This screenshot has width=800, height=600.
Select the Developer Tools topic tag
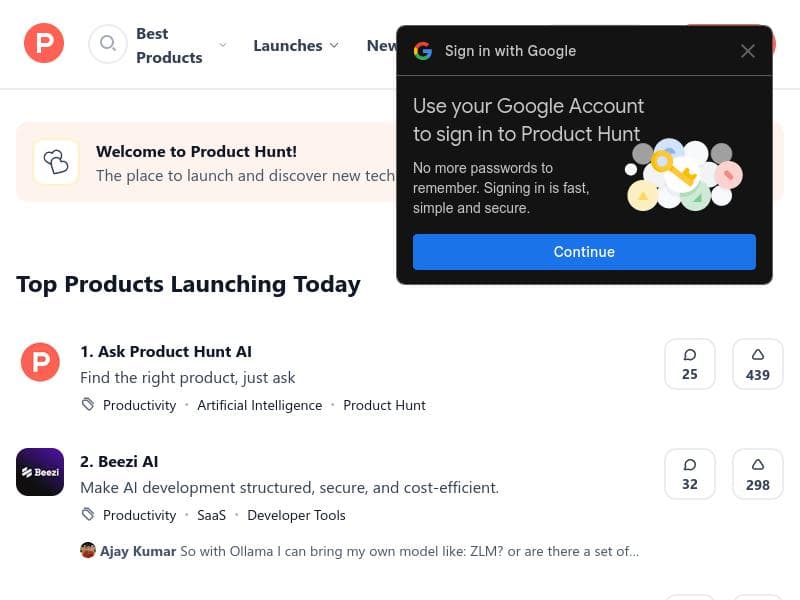click(x=296, y=515)
